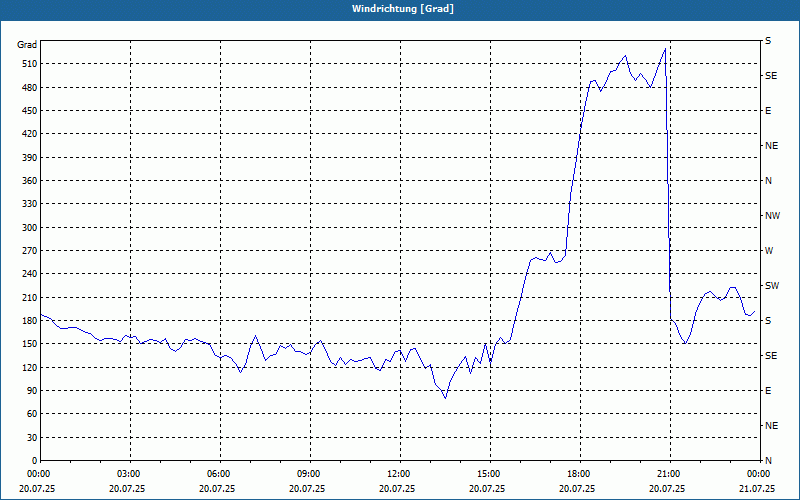This screenshot has width=800, height=500.
Task: Pick the "240" degree label
Action: pyautogui.click(x=30, y=274)
